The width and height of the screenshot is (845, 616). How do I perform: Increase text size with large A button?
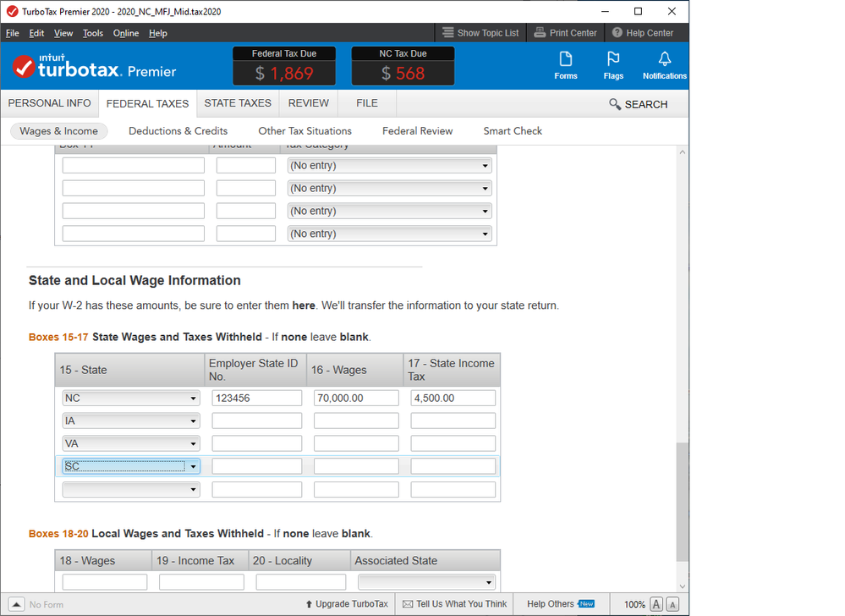(656, 604)
